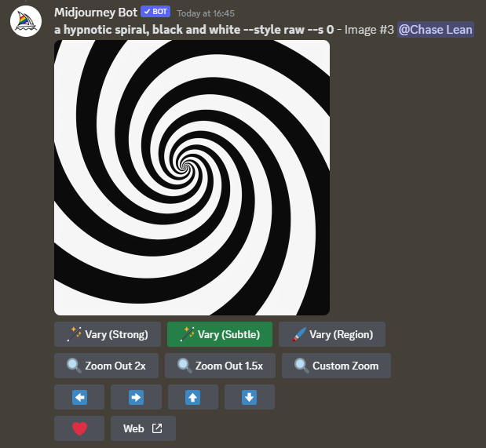Click the Vary (Strong) button
The width and height of the screenshot is (486, 448).
point(108,334)
